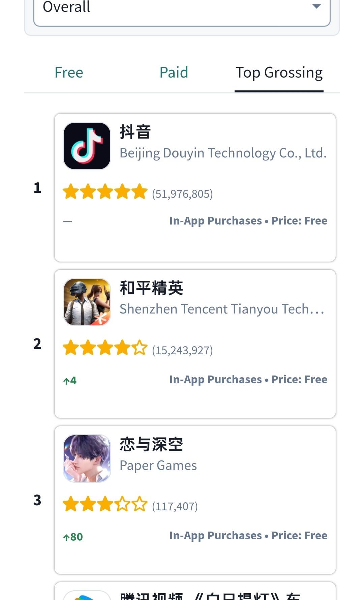Tap the Paper Games app icon
364x600 pixels.
click(87, 458)
